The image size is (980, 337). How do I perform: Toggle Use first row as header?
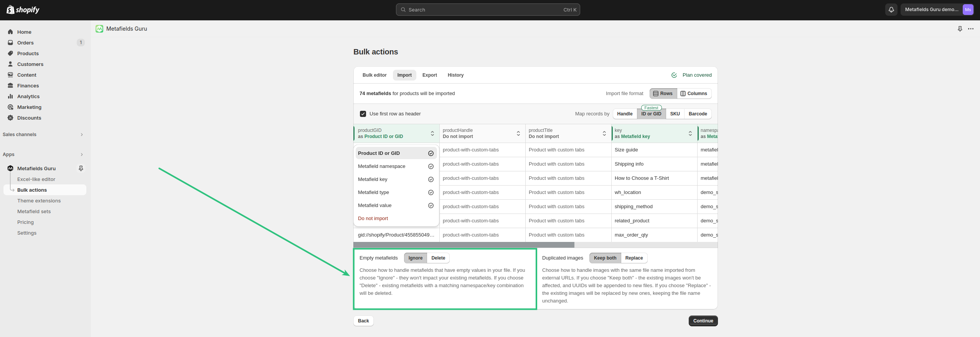[363, 114]
